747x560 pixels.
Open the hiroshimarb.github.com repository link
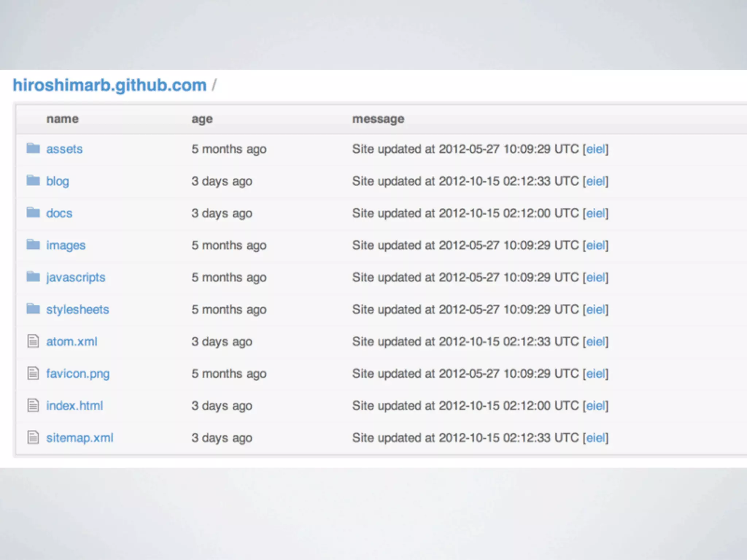click(x=109, y=85)
